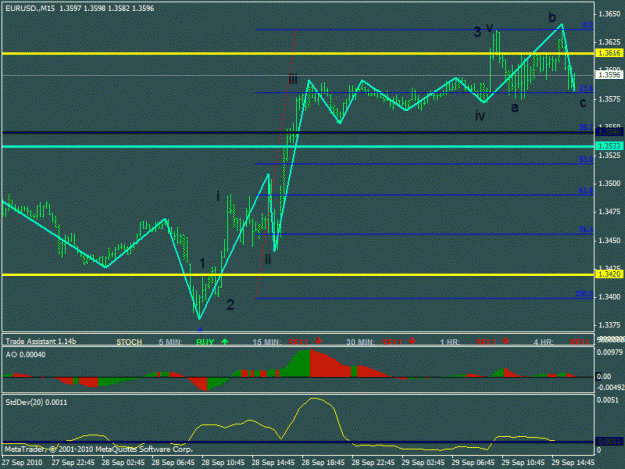This screenshot has height=469, width=625.
Task: Click the white current price tag 1.3596
Action: pyautogui.click(x=609, y=75)
